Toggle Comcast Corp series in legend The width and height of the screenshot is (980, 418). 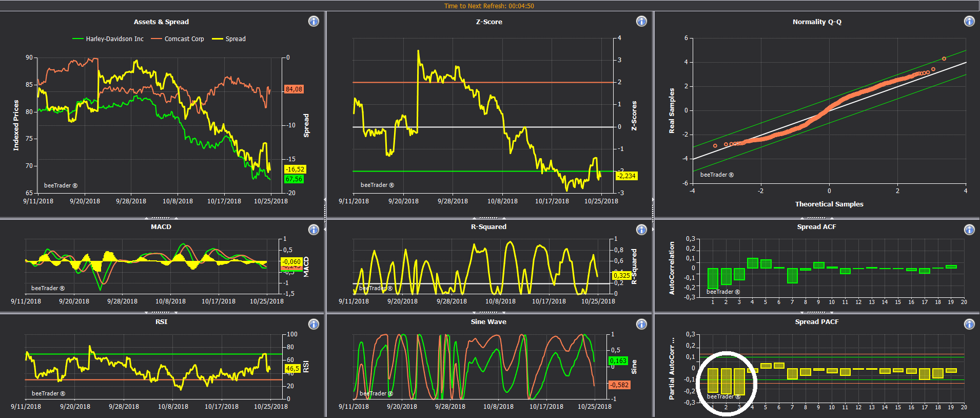(178, 39)
